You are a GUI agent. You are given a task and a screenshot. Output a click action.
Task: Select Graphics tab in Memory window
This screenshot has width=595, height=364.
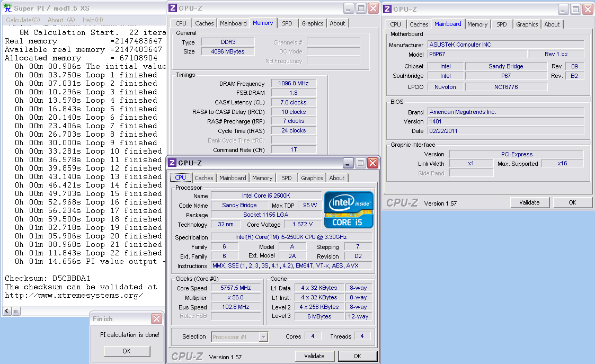click(312, 23)
